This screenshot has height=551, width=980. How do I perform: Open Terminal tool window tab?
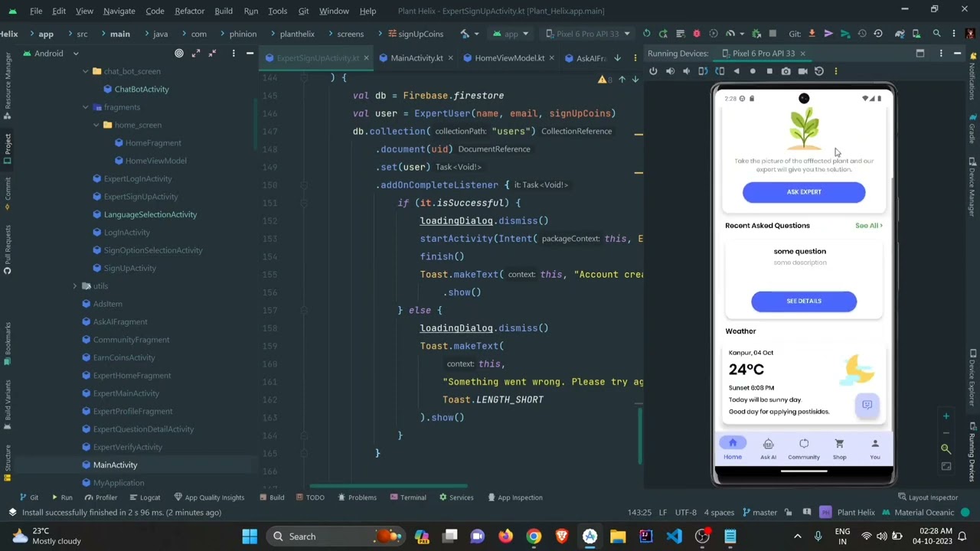pyautogui.click(x=407, y=497)
